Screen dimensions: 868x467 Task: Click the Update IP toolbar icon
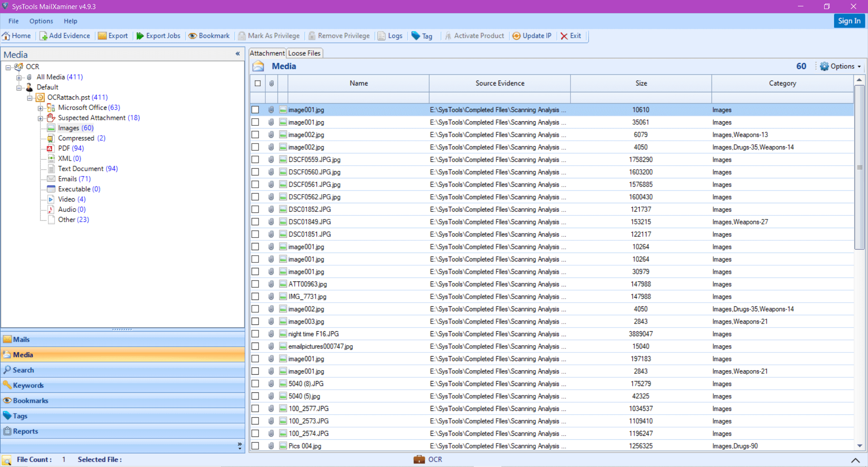(532, 36)
